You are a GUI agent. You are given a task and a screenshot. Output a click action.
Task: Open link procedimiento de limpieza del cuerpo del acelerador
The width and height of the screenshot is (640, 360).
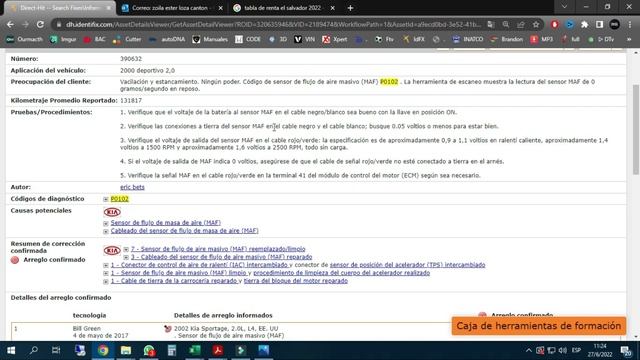341,273
